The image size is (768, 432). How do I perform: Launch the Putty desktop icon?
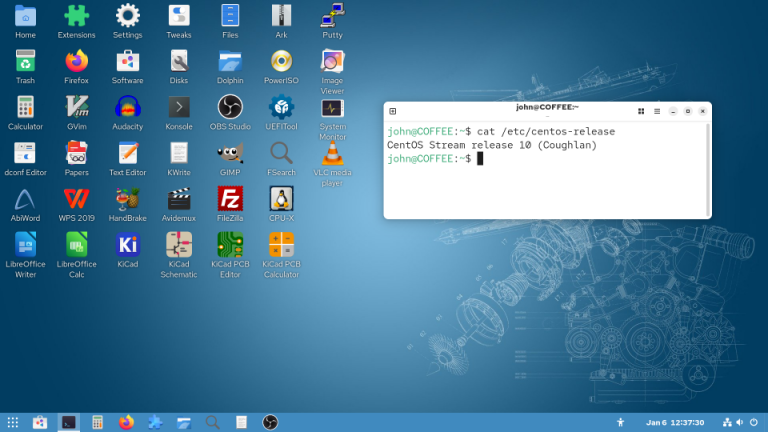332,15
